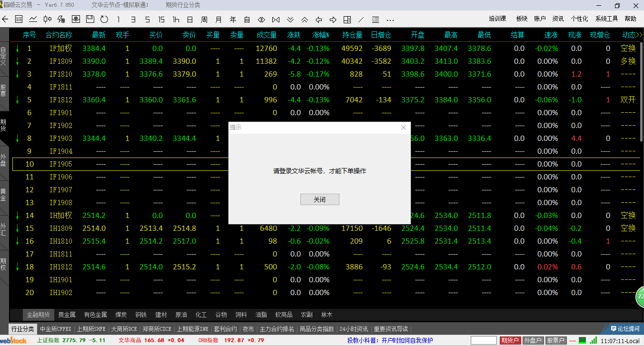Select the 1-minute period button
The image size is (644, 346).
(x=119, y=20)
